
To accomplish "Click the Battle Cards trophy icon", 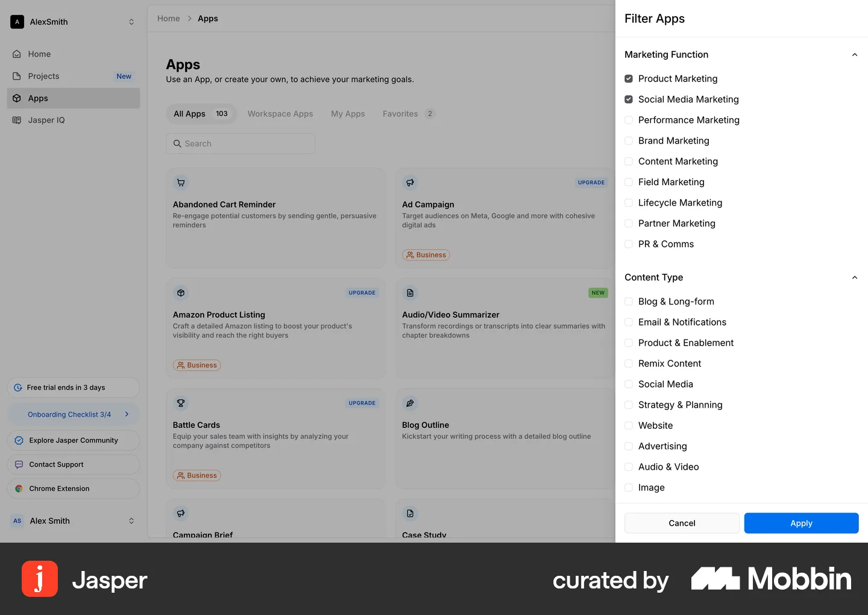I will click(181, 403).
